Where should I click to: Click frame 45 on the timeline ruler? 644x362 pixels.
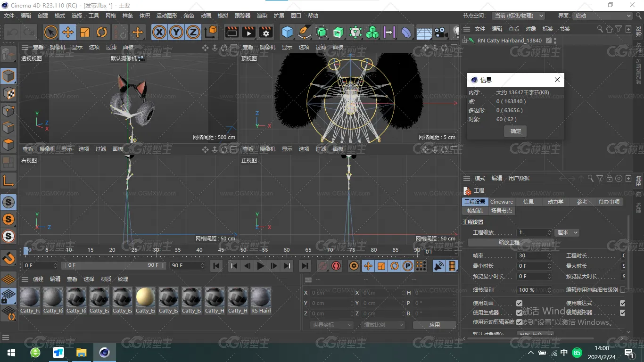(x=221, y=250)
